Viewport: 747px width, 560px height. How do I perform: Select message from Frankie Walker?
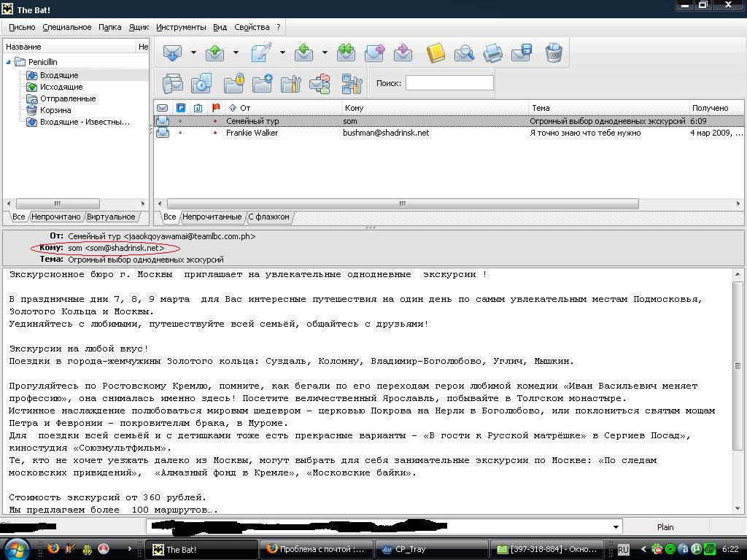449,133
